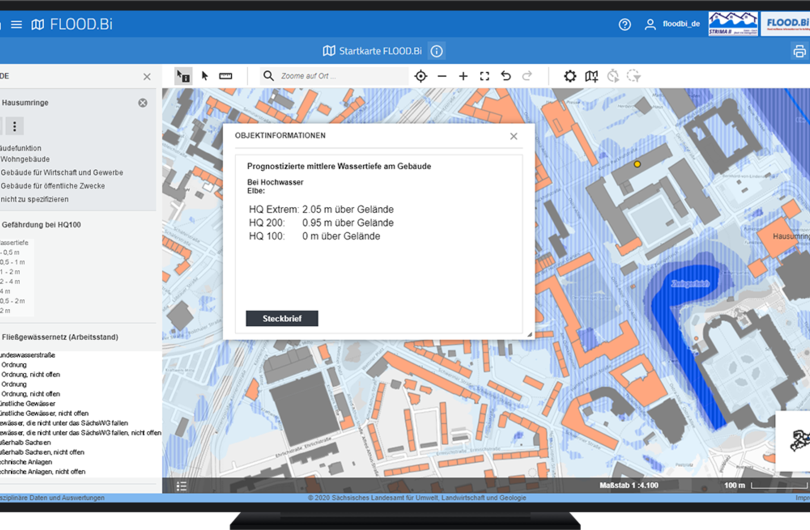Zoom to full extent icon

click(x=484, y=76)
